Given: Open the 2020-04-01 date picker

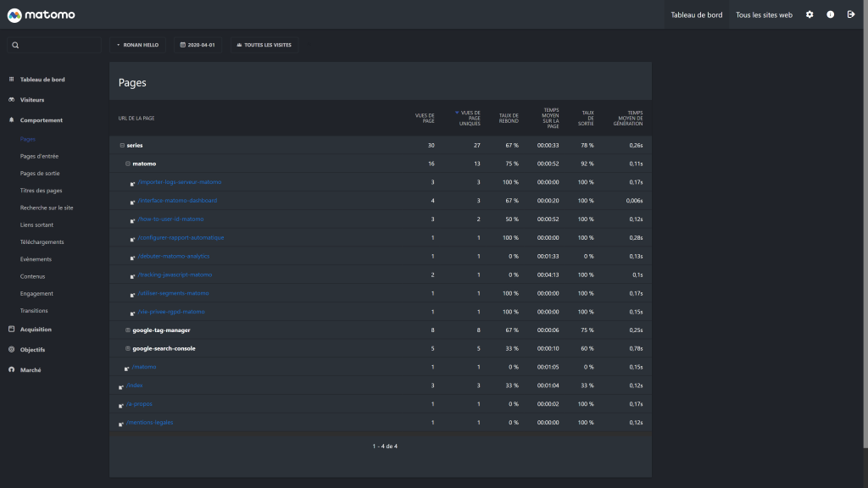Looking at the screenshot, I should click(198, 45).
